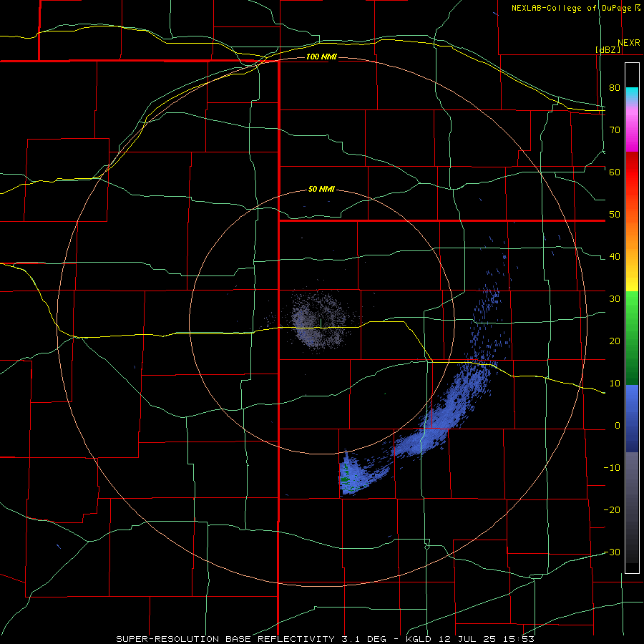Select the [dBZ] unit label
The height and width of the screenshot is (644, 644).
point(608,49)
